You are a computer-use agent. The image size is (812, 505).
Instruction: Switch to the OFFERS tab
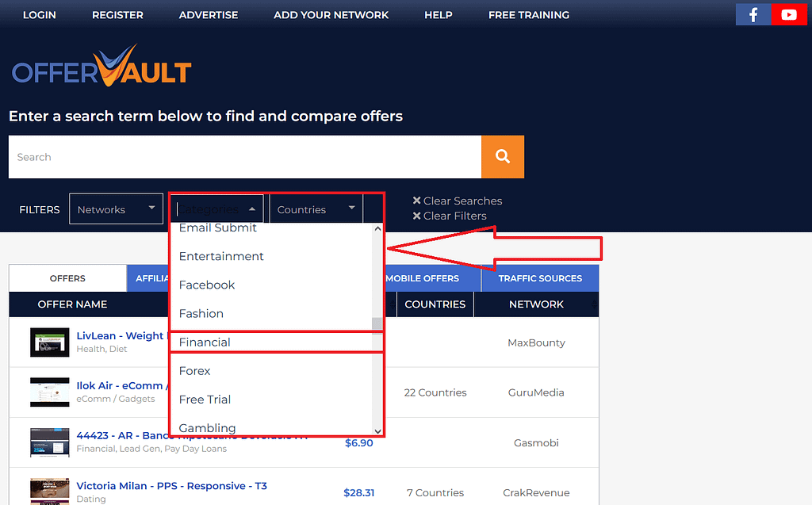pos(67,278)
